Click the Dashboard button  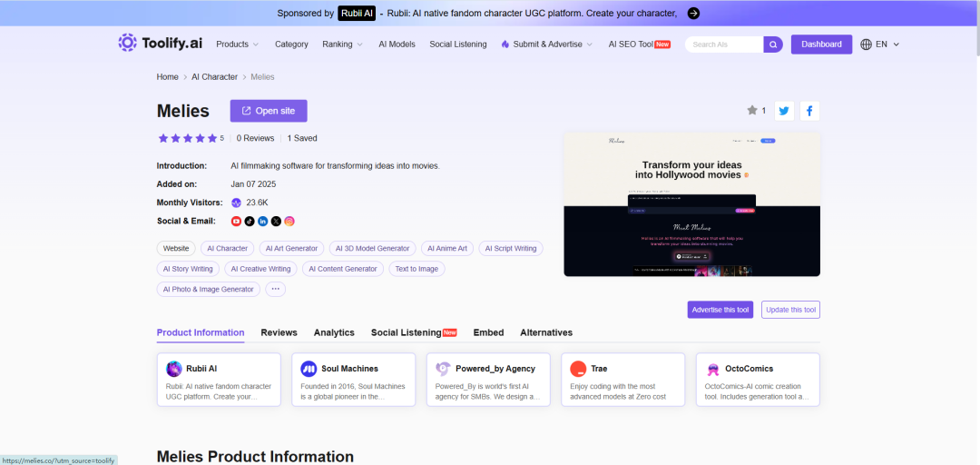[821, 45]
